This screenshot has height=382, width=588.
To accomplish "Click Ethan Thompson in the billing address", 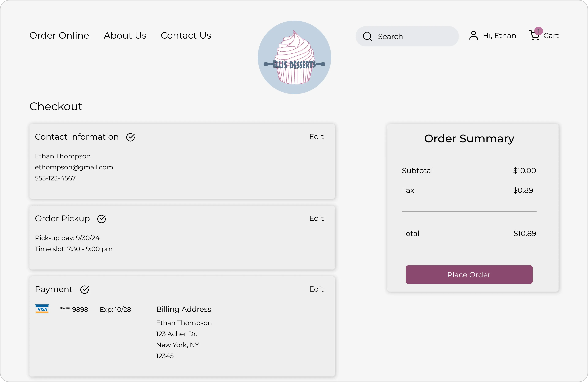I will tap(184, 323).
